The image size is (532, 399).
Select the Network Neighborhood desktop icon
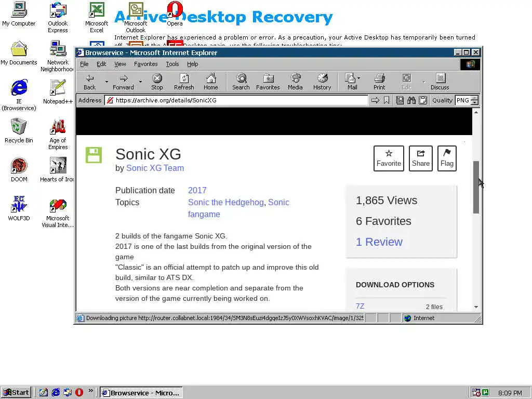(57, 56)
